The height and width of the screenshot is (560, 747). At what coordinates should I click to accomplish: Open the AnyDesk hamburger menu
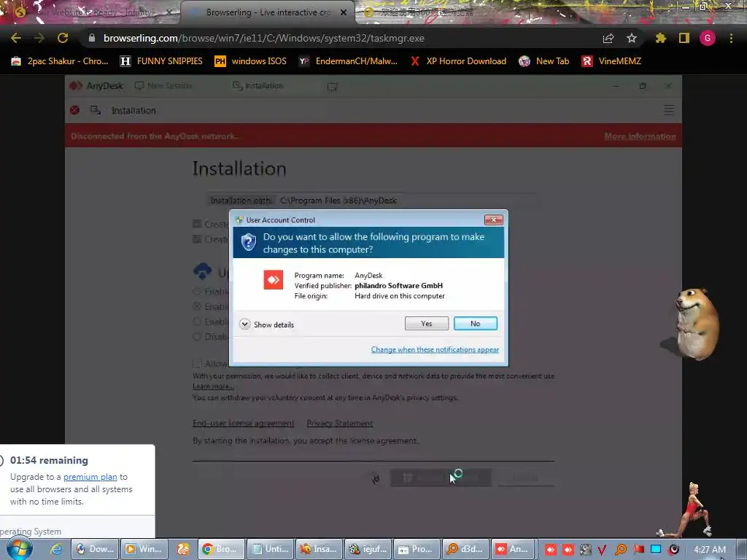pyautogui.click(x=669, y=111)
